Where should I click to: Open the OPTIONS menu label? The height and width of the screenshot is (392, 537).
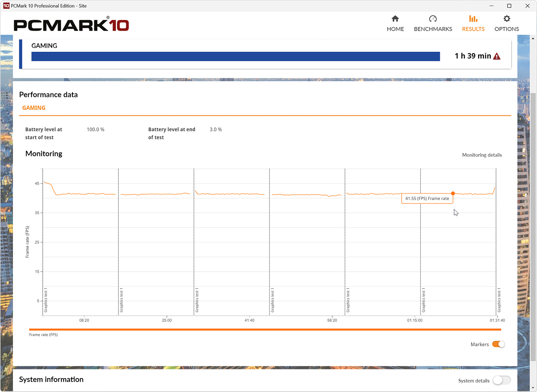[507, 29]
